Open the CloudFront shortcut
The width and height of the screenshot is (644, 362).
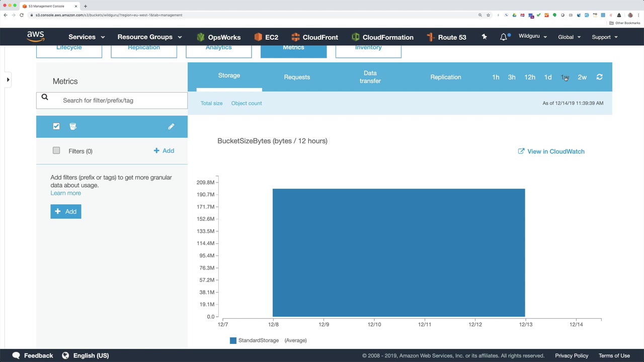[314, 37]
